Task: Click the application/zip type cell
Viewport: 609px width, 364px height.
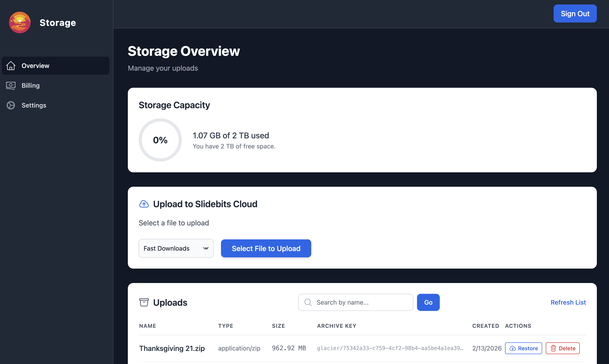Action: 239,348
